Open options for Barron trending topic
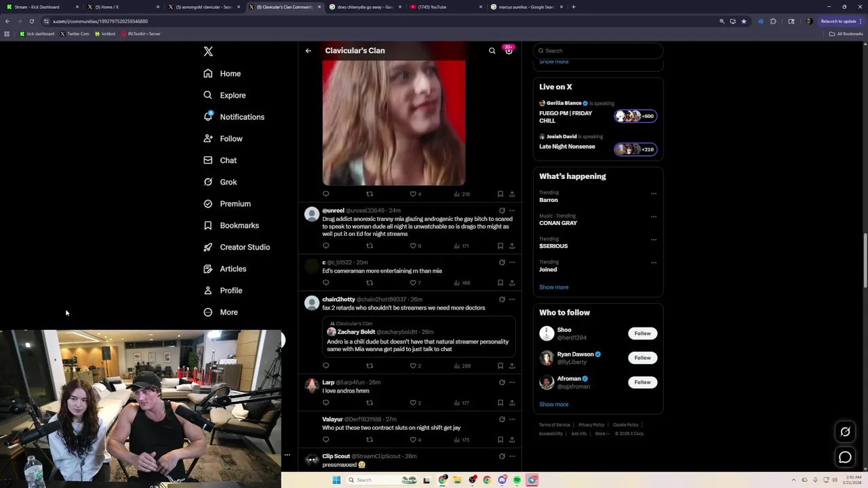This screenshot has width=868, height=488. (x=654, y=194)
